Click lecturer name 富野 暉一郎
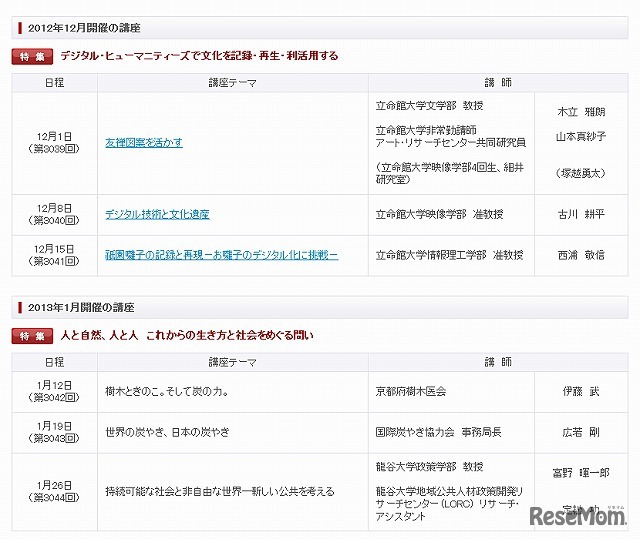640x539 pixels. [x=581, y=473]
